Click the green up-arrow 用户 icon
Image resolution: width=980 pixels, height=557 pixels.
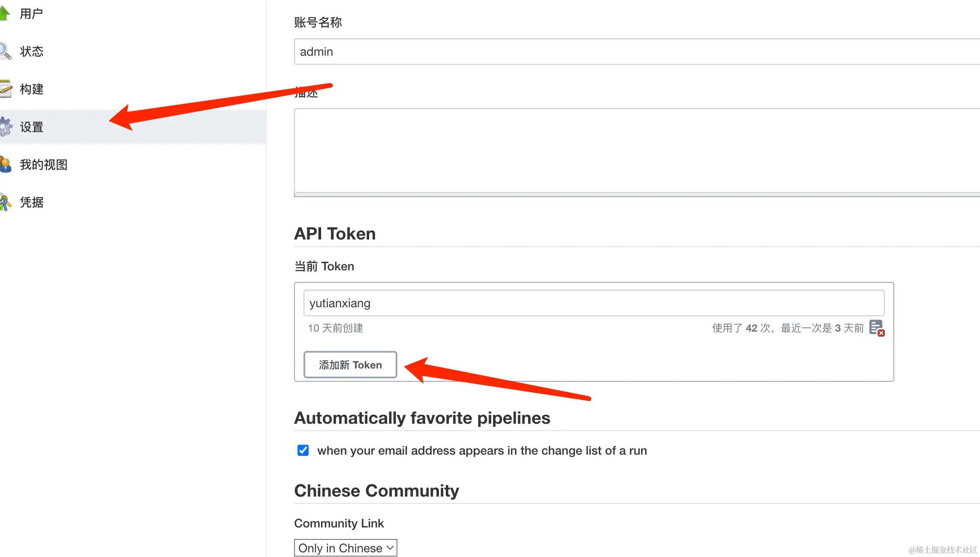click(4, 13)
